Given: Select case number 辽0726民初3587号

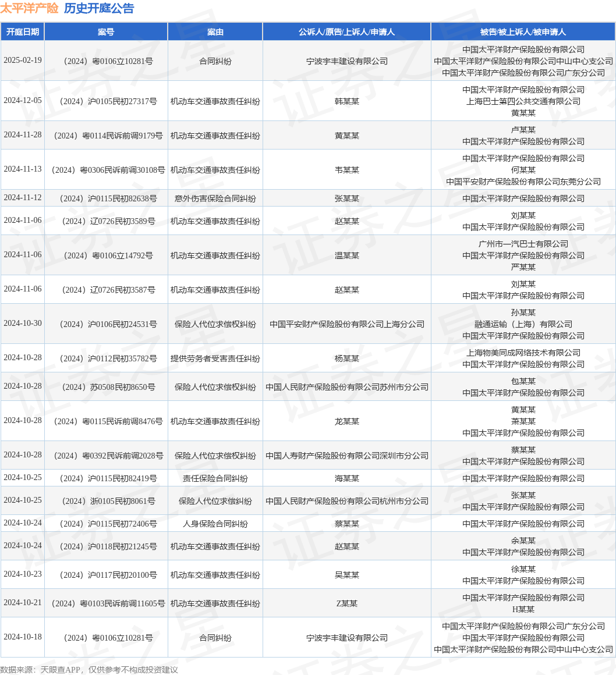Looking at the screenshot, I should coord(122,290).
